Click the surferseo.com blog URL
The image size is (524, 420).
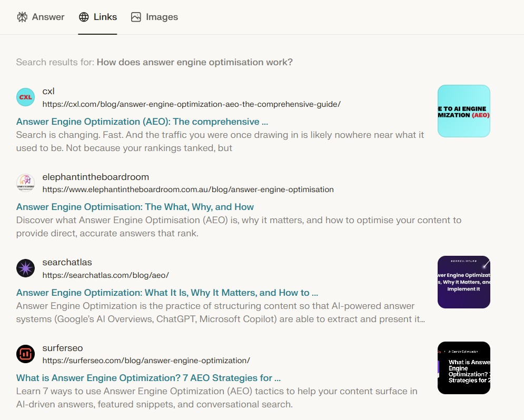point(146,361)
